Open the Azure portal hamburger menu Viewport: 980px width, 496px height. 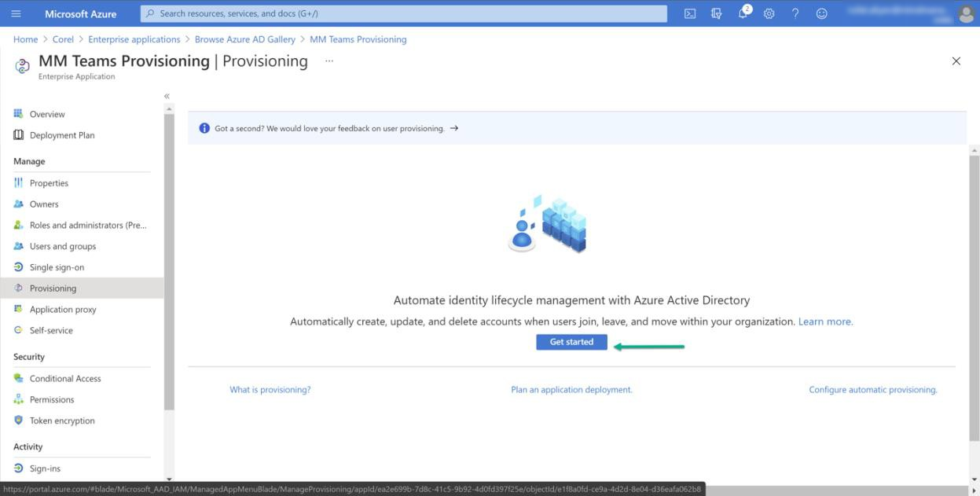pyautogui.click(x=16, y=13)
